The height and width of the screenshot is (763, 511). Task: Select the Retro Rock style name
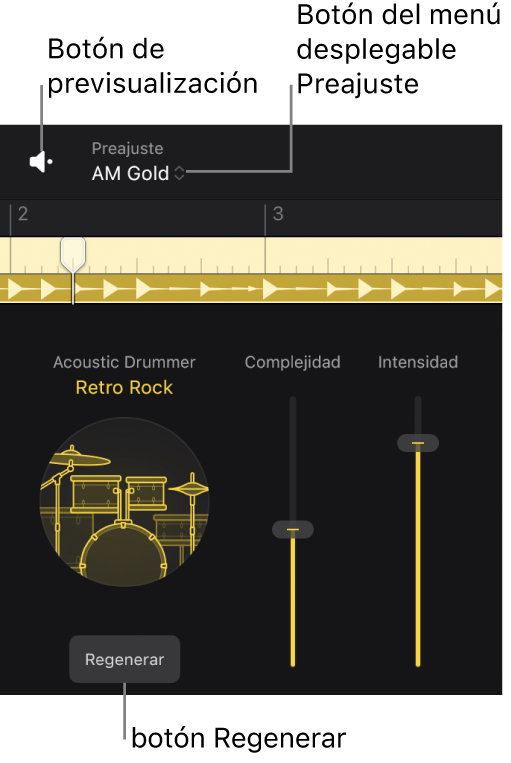point(124,387)
